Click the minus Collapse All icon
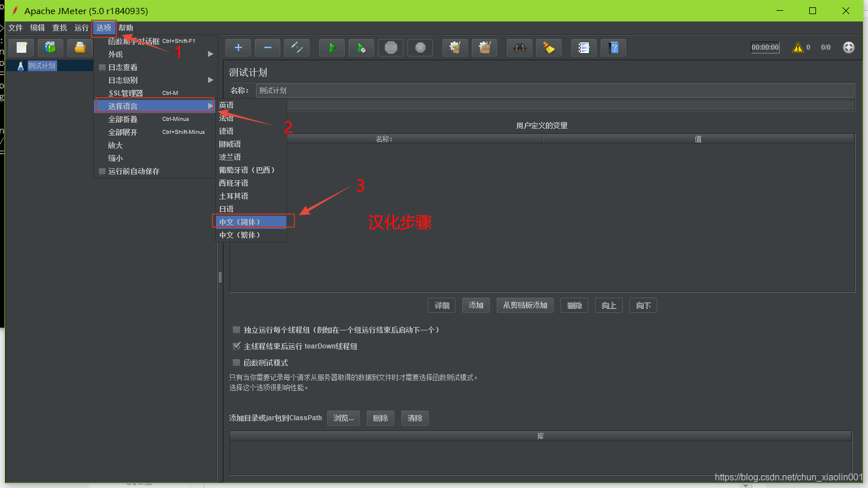 coord(267,47)
